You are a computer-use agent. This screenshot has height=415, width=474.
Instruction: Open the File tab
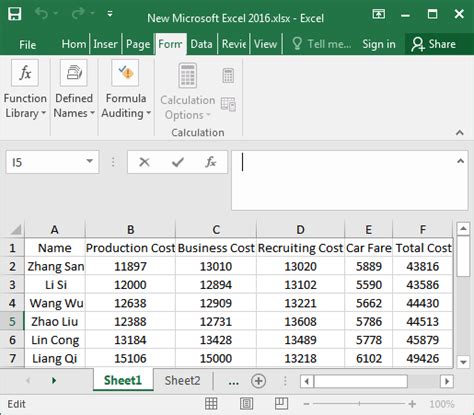27,44
